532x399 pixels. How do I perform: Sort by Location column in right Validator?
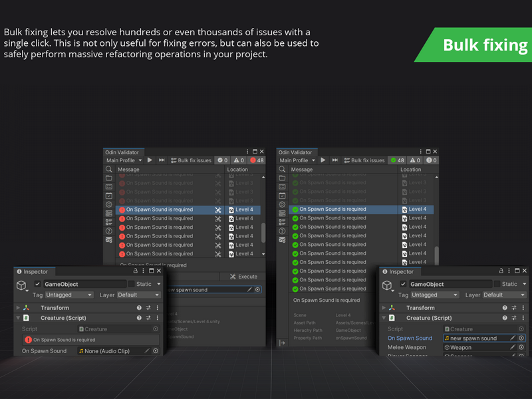tap(418, 170)
